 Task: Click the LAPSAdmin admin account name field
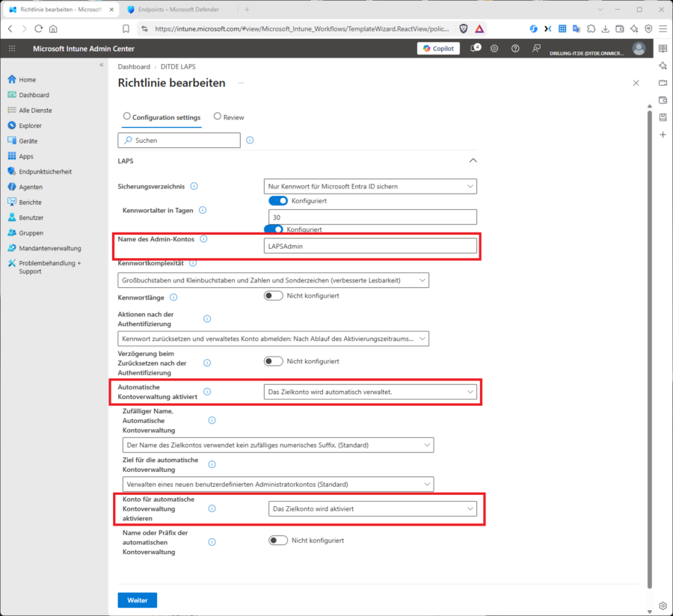pos(370,246)
